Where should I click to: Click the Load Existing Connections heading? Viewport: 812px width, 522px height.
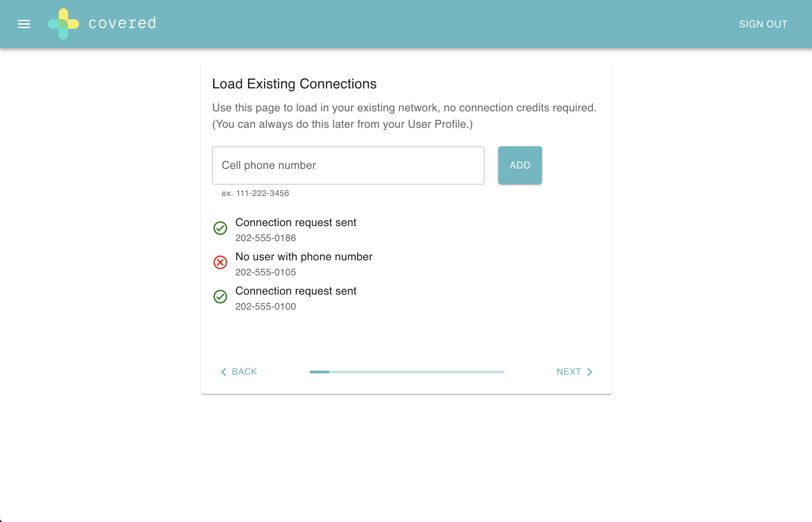tap(294, 84)
